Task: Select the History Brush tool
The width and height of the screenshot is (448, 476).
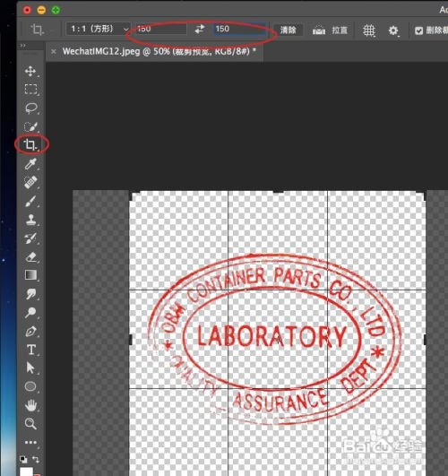Action: click(x=30, y=238)
